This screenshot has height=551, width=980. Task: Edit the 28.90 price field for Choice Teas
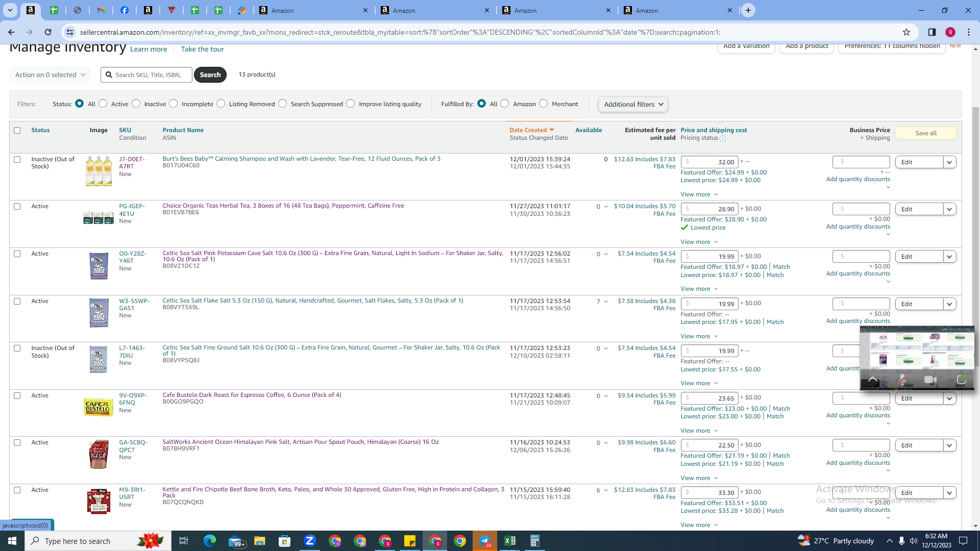pyautogui.click(x=709, y=209)
